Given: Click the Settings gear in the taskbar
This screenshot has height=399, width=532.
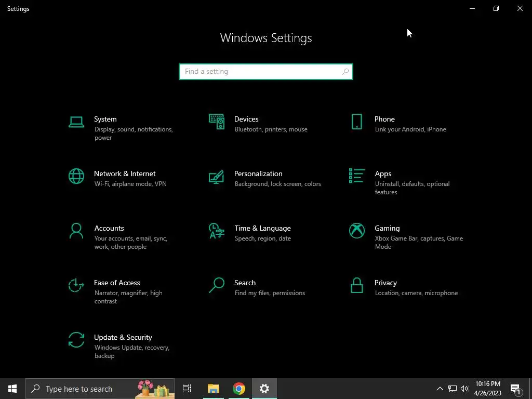Looking at the screenshot, I should [x=264, y=389].
